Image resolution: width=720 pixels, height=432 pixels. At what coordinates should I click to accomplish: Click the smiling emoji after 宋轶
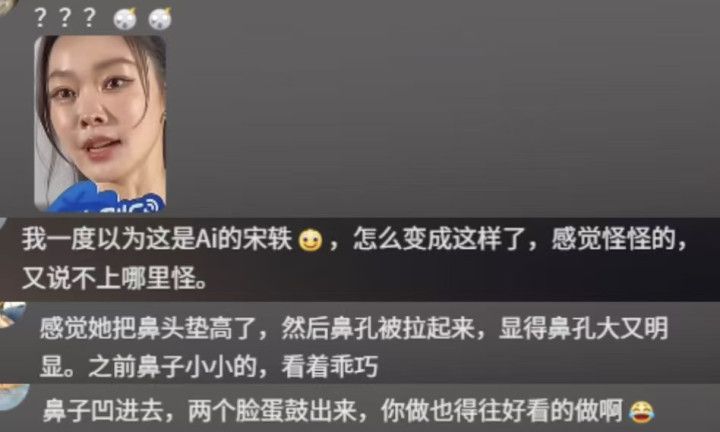pos(310,240)
